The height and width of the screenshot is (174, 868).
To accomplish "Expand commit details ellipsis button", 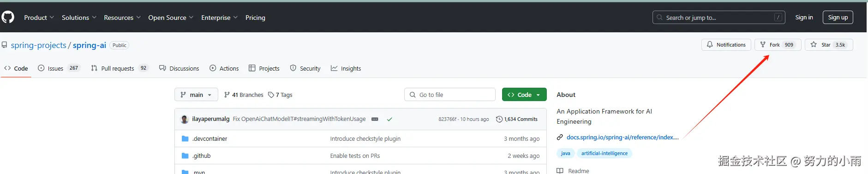I will (375, 119).
